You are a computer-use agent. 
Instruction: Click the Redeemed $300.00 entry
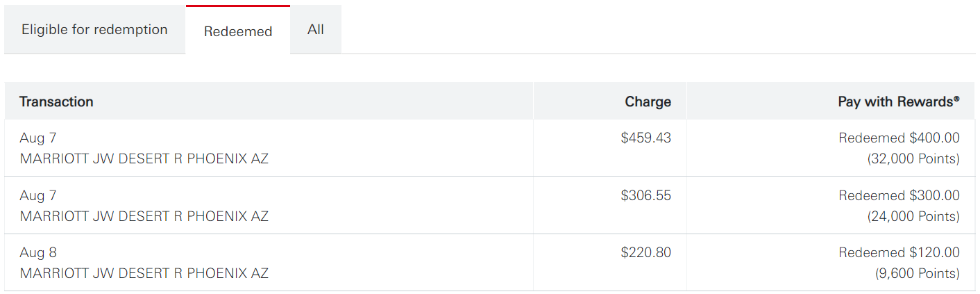click(x=899, y=196)
